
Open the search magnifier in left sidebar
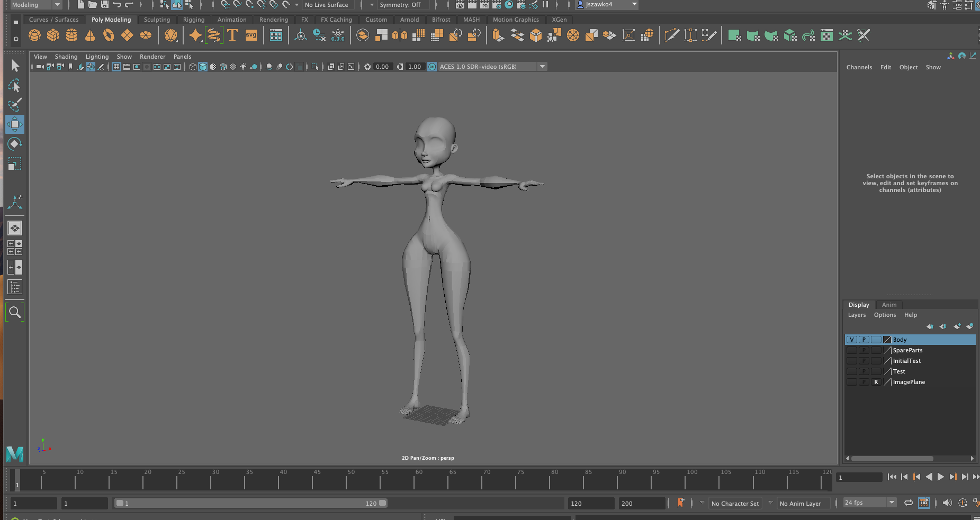[x=15, y=313]
